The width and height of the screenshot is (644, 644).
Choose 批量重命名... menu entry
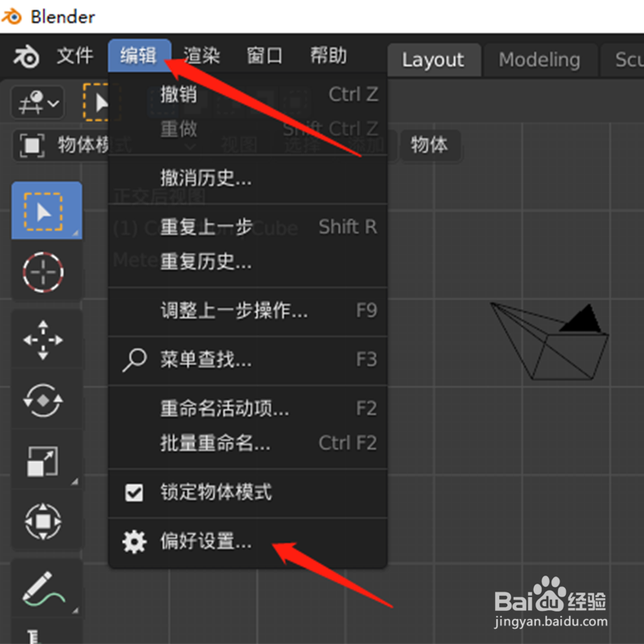(248, 444)
